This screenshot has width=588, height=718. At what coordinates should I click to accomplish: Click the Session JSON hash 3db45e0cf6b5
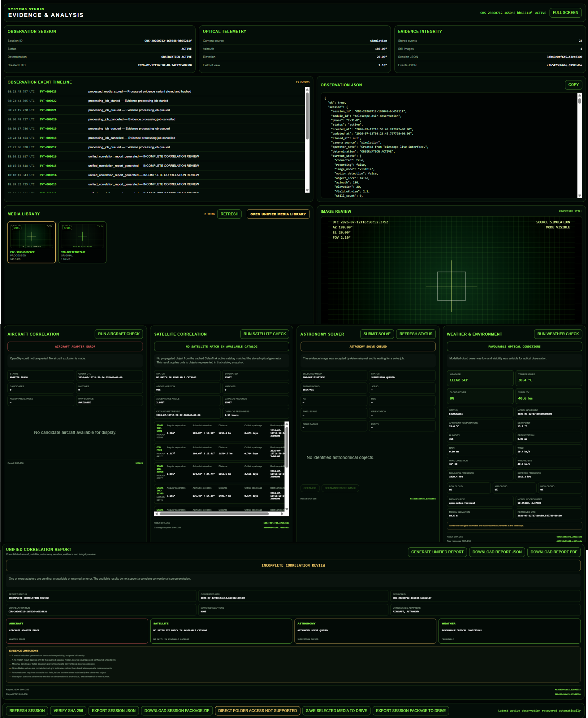(x=564, y=57)
